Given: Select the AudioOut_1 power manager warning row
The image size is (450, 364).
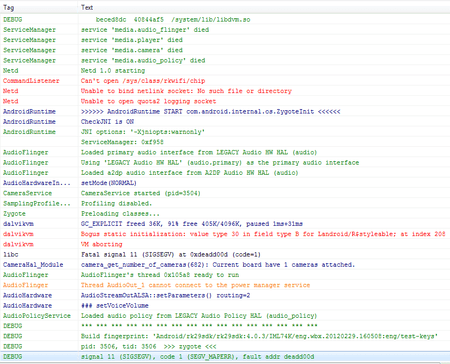Looking at the screenshot, I should click(x=225, y=285).
